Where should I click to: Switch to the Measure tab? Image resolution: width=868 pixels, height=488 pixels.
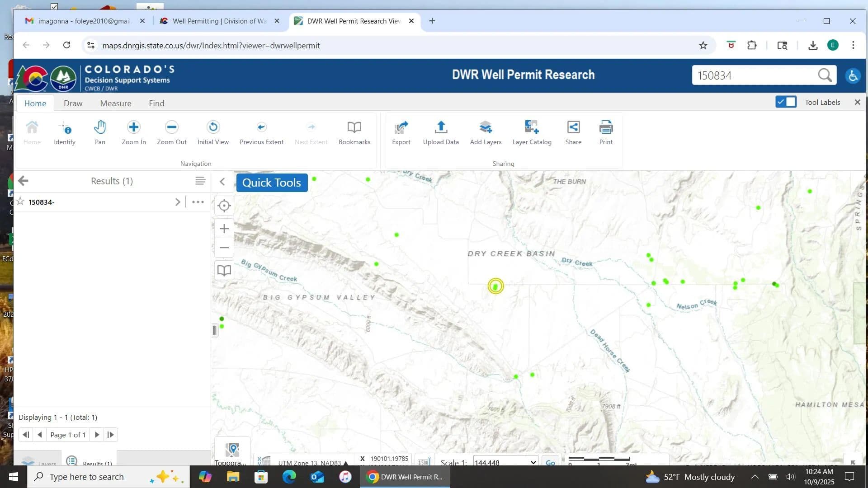point(116,103)
